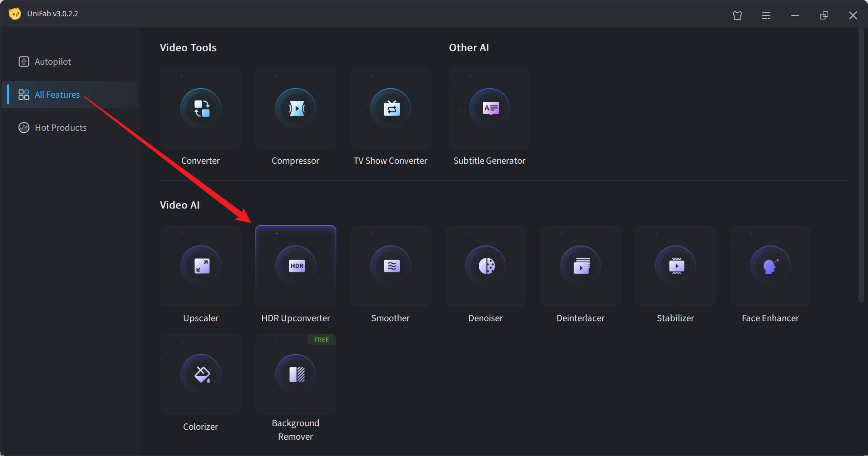Click the Deinterlacer label

[x=580, y=318]
